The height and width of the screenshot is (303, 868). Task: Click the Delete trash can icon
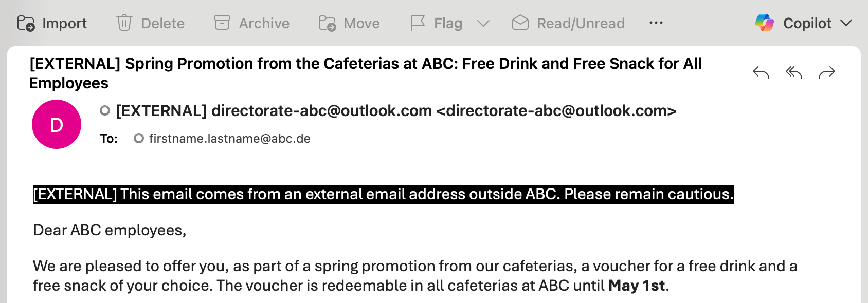click(124, 23)
